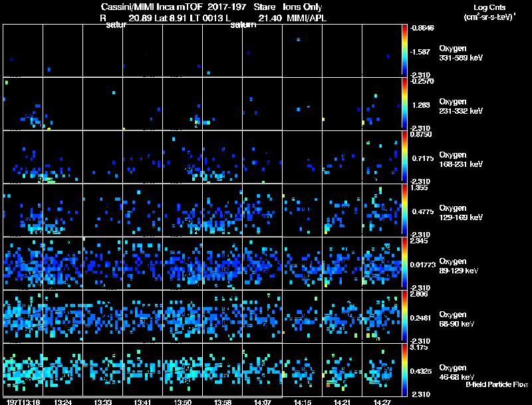Viewport: 532px width, 405px height.
Task: Click the 129-169 keV row color bar
Action: point(404,210)
